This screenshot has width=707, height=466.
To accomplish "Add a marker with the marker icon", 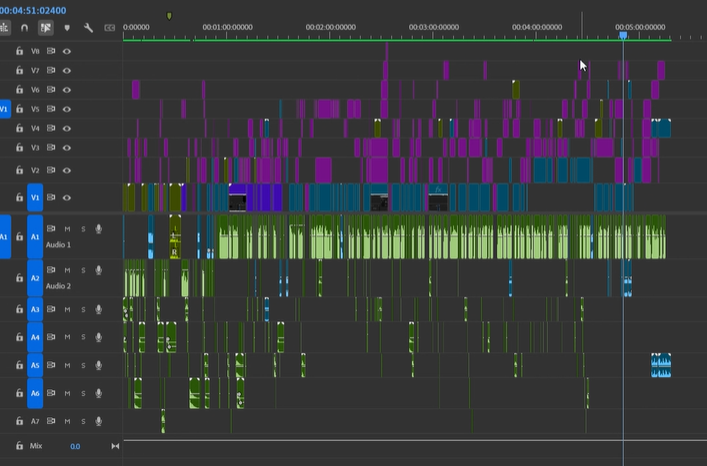I will [67, 28].
